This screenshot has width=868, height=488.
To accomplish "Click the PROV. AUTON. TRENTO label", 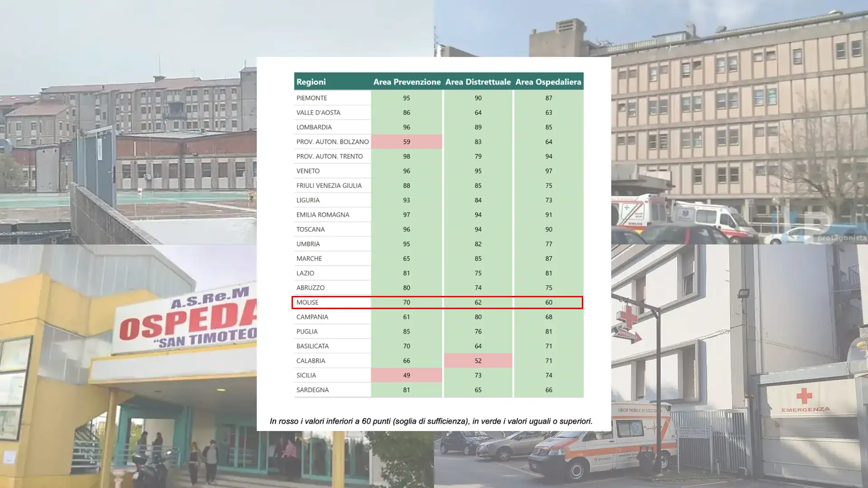I will (330, 156).
